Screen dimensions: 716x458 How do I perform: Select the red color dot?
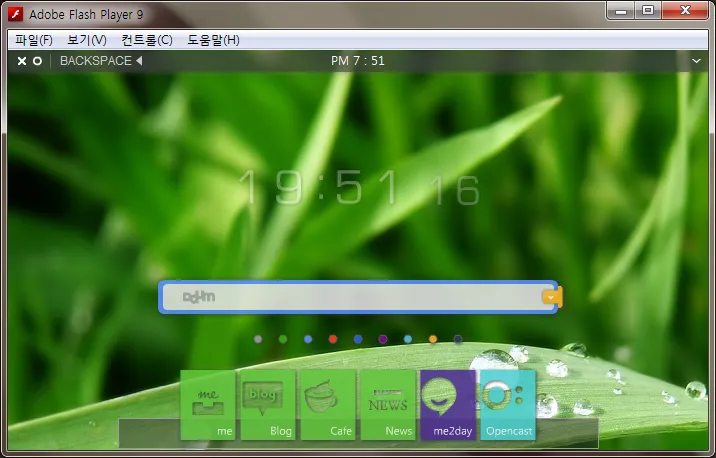coord(333,339)
